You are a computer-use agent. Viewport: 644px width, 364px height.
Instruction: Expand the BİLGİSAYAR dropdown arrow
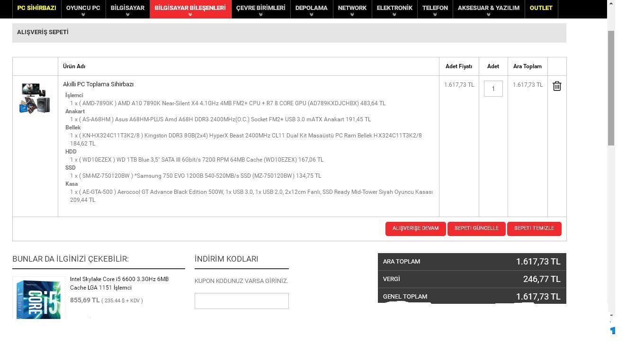tap(127, 15)
